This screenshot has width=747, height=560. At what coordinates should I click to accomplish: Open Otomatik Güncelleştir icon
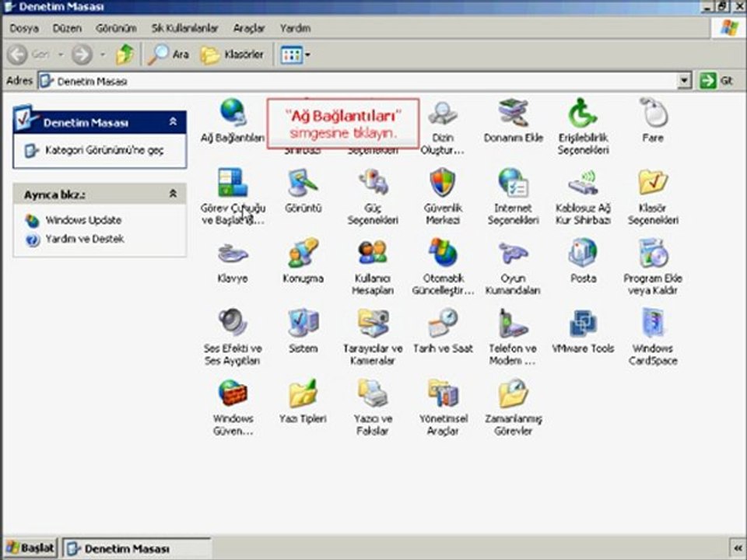(x=443, y=253)
